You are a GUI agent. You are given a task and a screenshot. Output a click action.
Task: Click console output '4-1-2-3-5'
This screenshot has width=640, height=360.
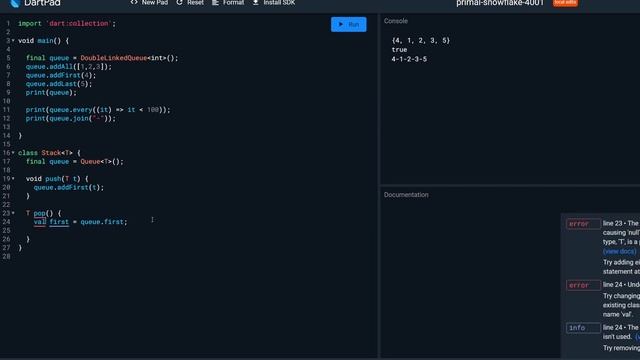409,59
